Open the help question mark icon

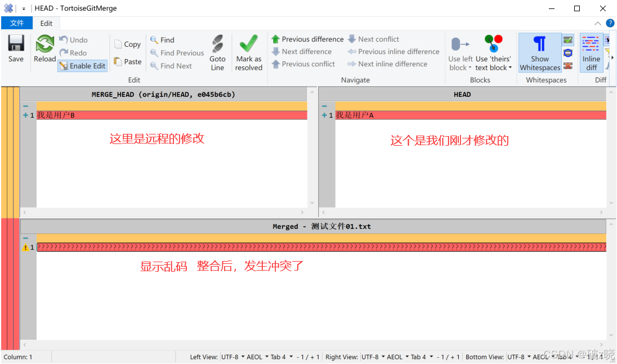pyautogui.click(x=610, y=23)
